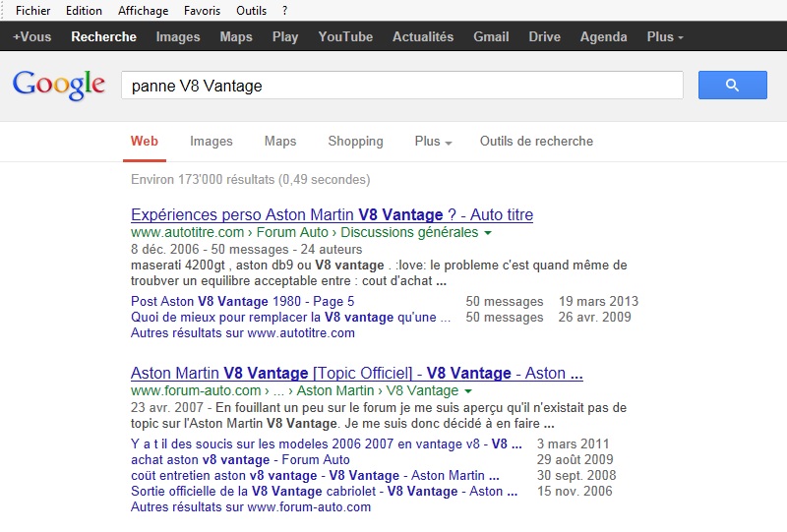Screen dimensions: 787x532
Task: Open Actualités in the black Google bar
Action: point(423,36)
